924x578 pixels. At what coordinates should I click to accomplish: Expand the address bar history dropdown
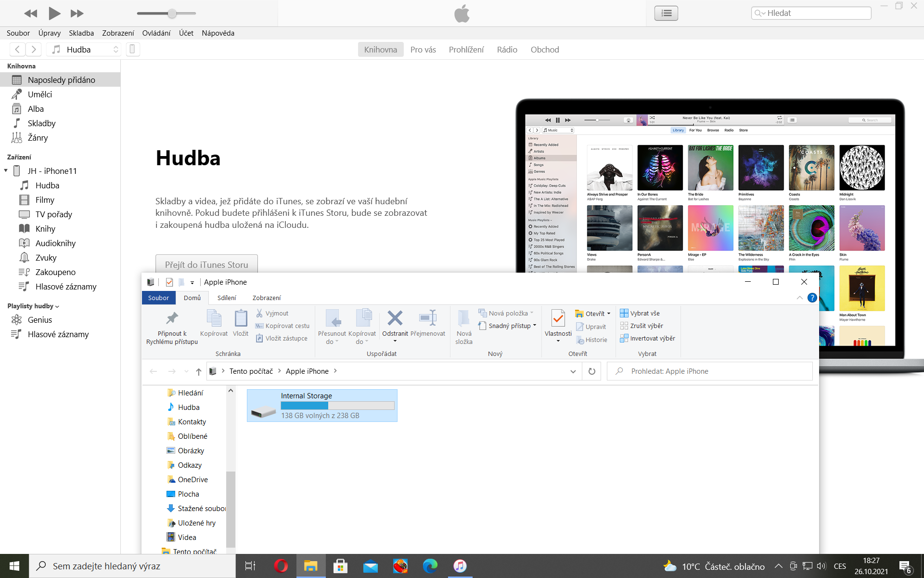[x=573, y=371]
